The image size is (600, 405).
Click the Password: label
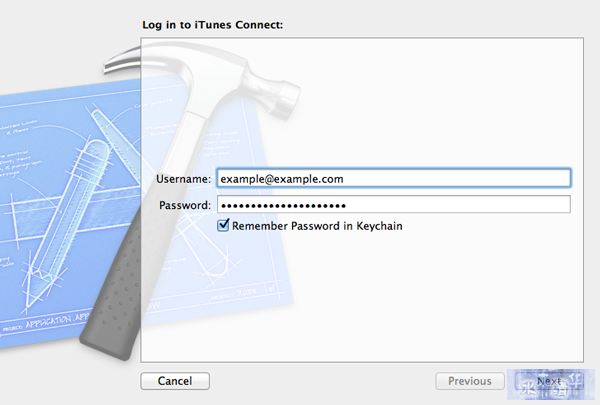pos(185,205)
